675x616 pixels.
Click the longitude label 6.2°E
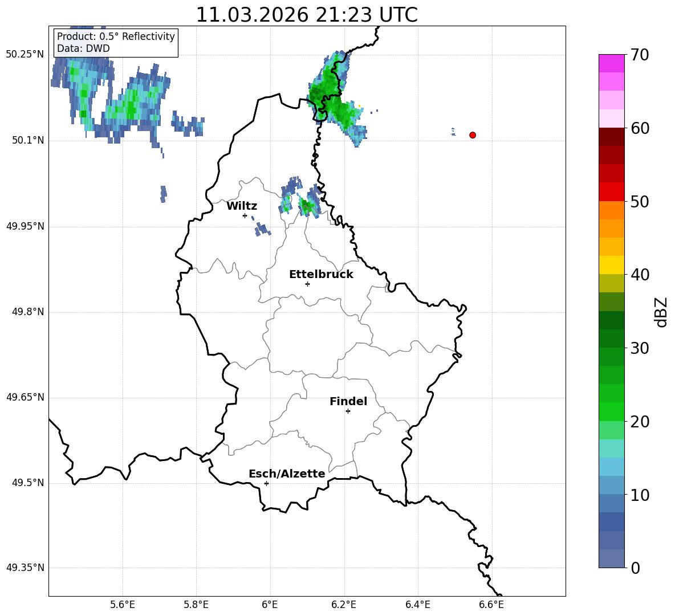(x=344, y=605)
